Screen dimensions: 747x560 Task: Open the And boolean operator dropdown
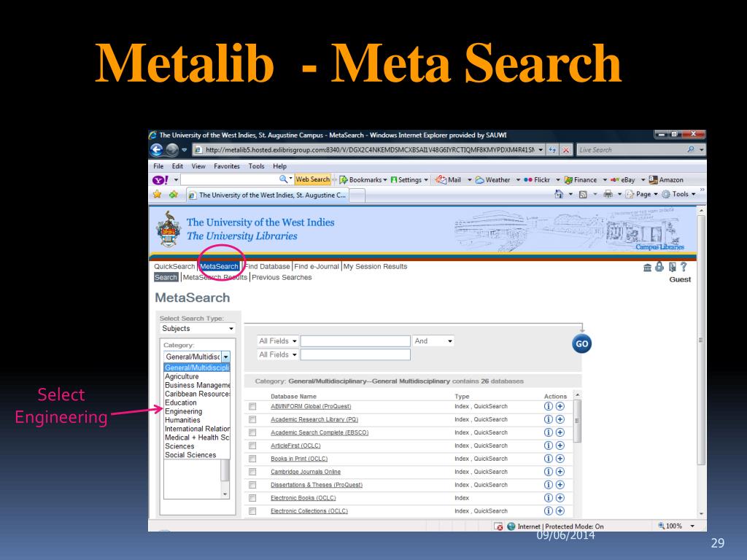pyautogui.click(x=433, y=341)
